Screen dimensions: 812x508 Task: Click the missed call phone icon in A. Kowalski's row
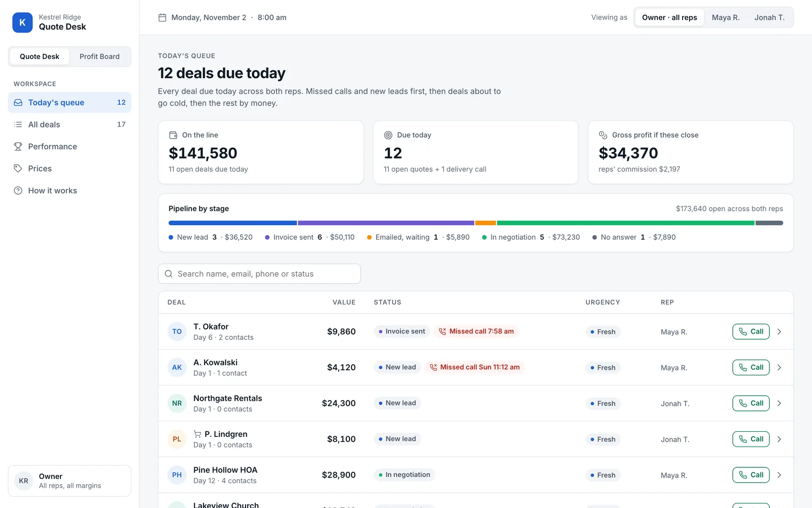coord(433,367)
